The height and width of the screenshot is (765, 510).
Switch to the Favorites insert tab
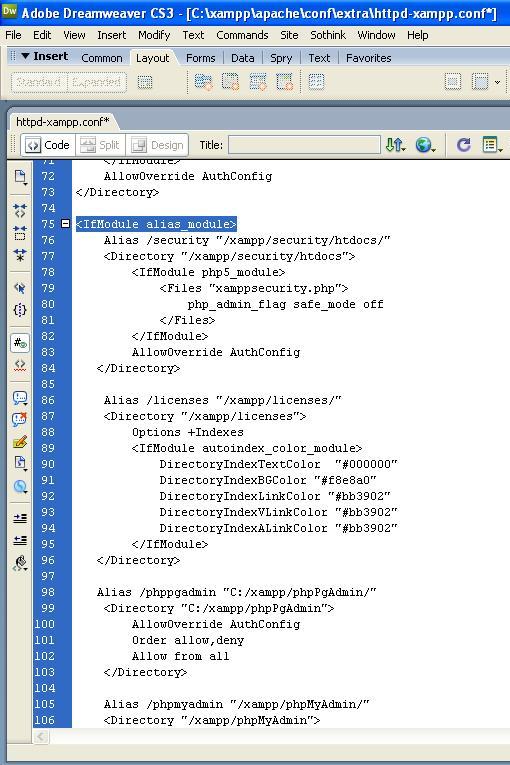[x=368, y=58]
